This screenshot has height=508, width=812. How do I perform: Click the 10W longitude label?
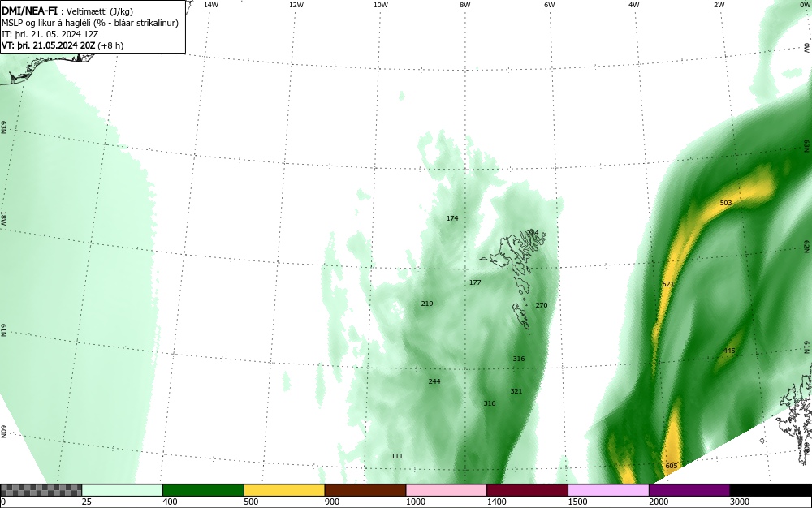(381, 5)
